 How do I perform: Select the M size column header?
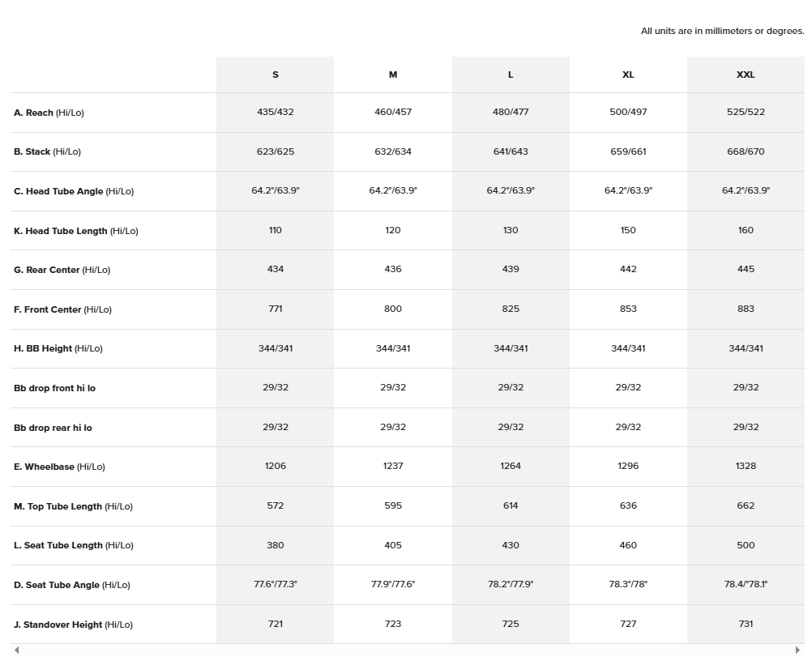(x=393, y=75)
